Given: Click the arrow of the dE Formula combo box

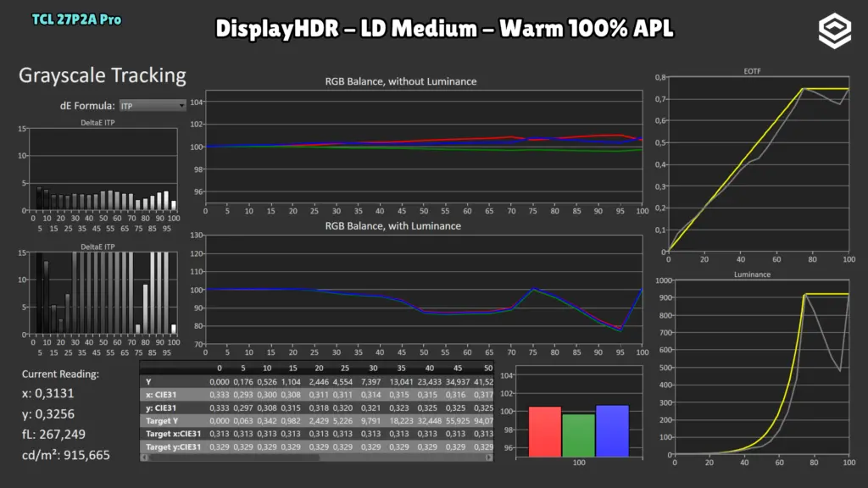Looking at the screenshot, I should point(181,106).
